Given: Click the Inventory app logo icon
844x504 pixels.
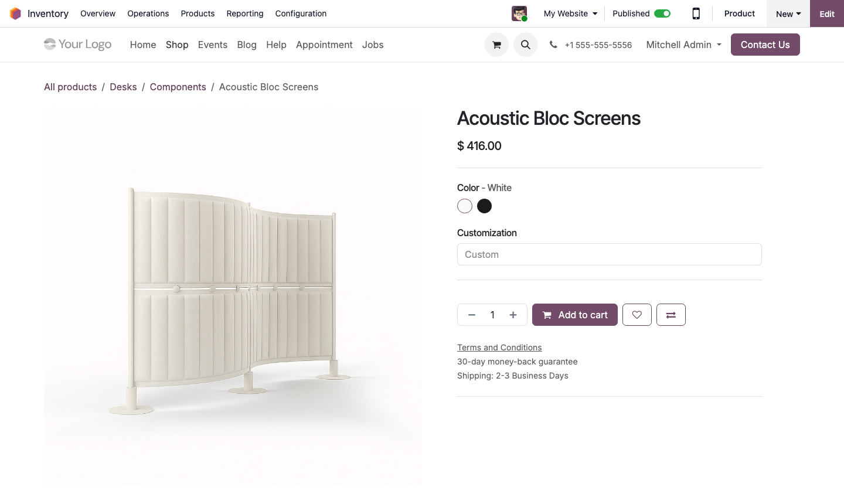Looking at the screenshot, I should [16, 13].
